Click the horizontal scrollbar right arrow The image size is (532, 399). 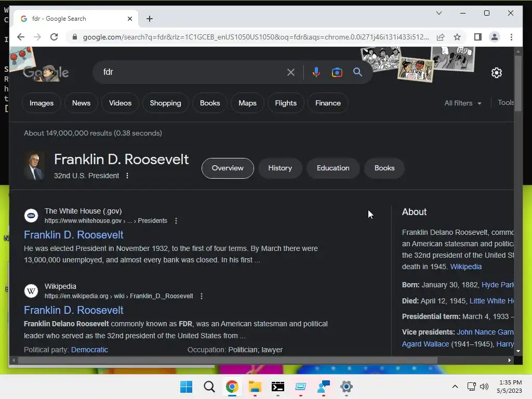click(x=509, y=361)
